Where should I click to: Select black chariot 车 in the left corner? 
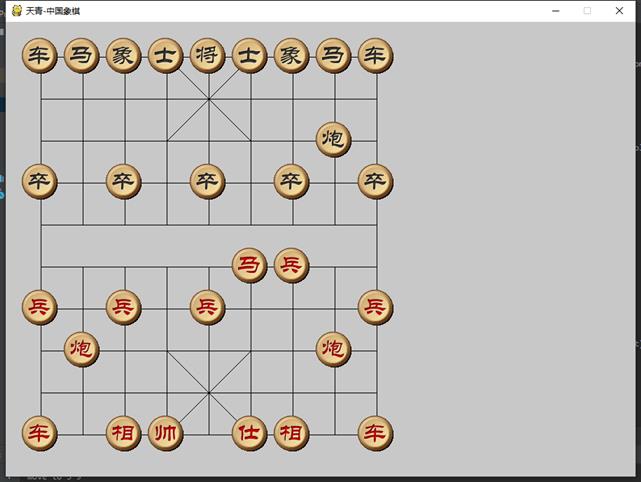click(x=40, y=56)
